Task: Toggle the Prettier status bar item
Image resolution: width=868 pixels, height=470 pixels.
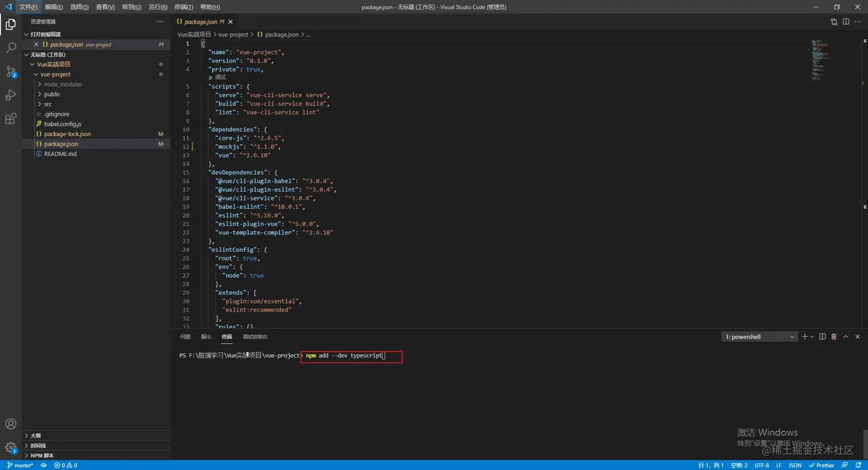Action: 821,465
